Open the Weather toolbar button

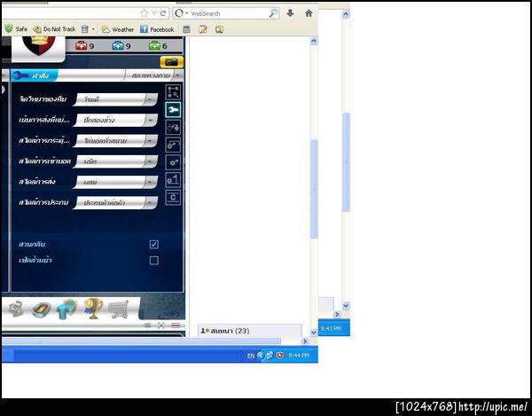pyautogui.click(x=118, y=29)
